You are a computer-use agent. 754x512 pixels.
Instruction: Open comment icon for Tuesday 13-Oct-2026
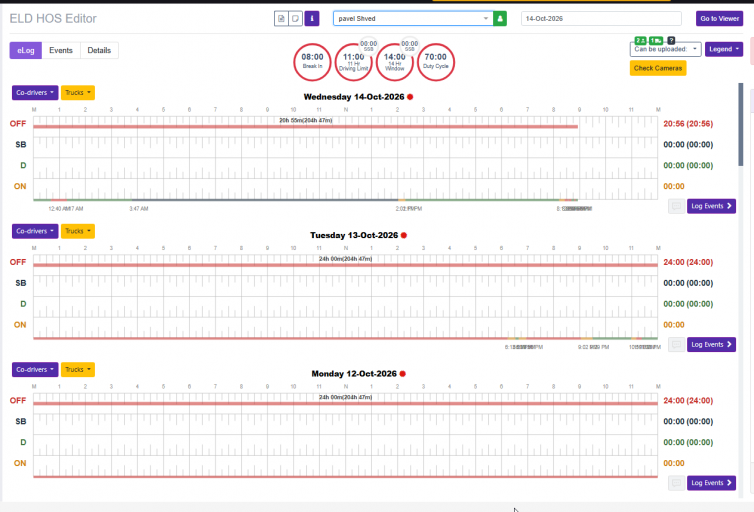676,345
